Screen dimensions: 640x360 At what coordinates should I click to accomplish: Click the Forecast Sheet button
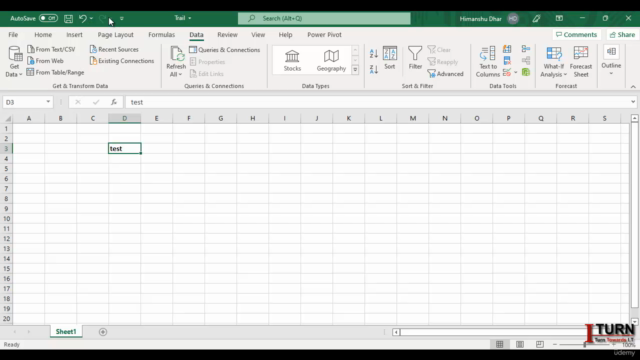pyautogui.click(x=581, y=62)
